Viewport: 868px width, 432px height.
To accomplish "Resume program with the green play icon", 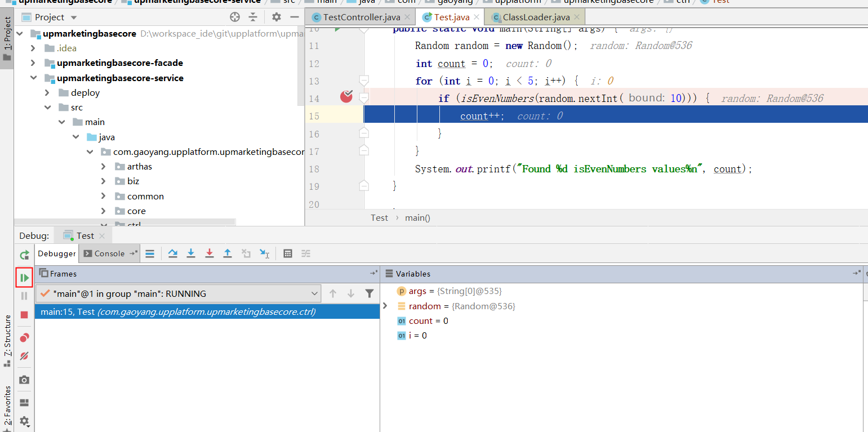I will click(x=24, y=278).
